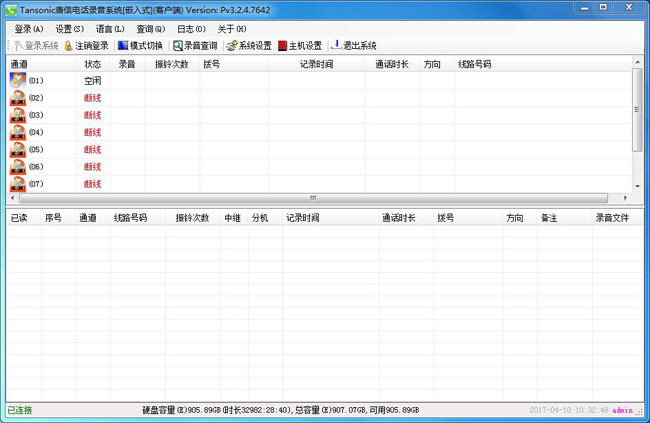Open the 设置(S) menu
The image size is (650, 423).
(69, 29)
